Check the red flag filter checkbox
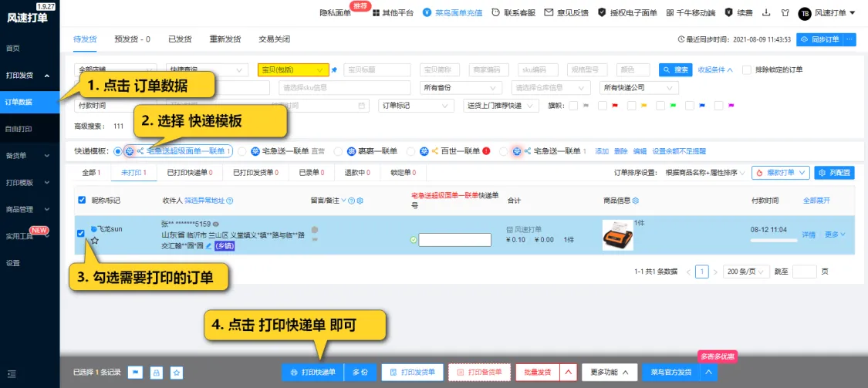Screen dimensions: 868x388 (603, 105)
